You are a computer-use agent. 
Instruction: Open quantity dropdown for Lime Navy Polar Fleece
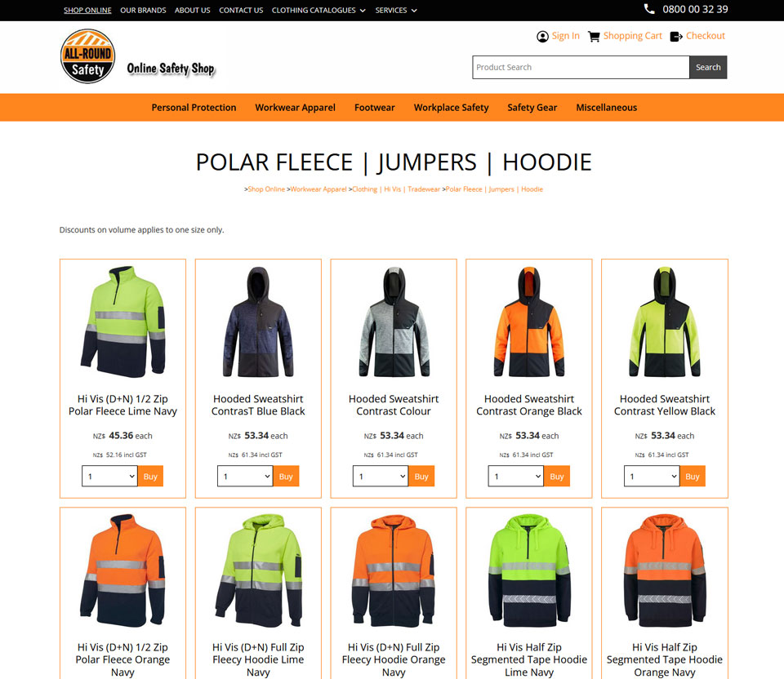(109, 476)
